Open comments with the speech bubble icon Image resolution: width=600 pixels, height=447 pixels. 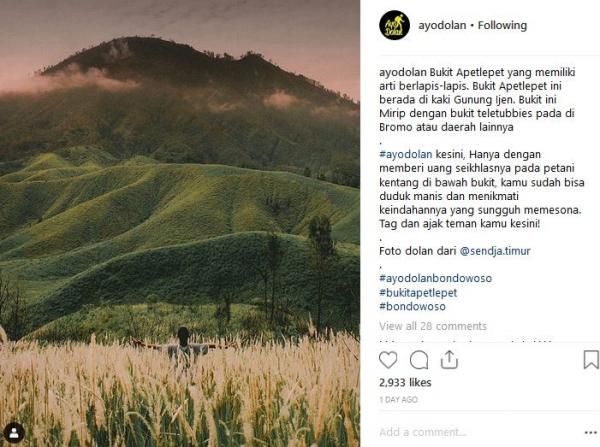[419, 360]
